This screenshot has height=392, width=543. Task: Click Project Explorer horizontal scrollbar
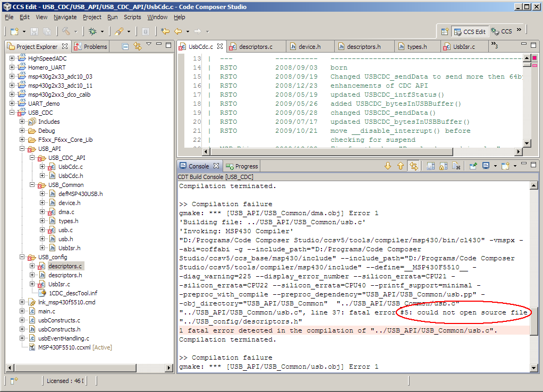pyautogui.click(x=75, y=368)
